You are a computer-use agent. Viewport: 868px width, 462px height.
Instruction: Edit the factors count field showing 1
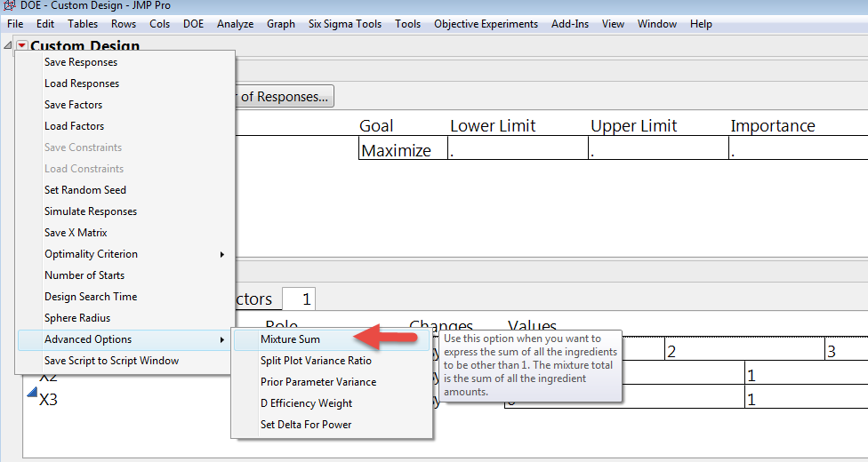[x=299, y=299]
